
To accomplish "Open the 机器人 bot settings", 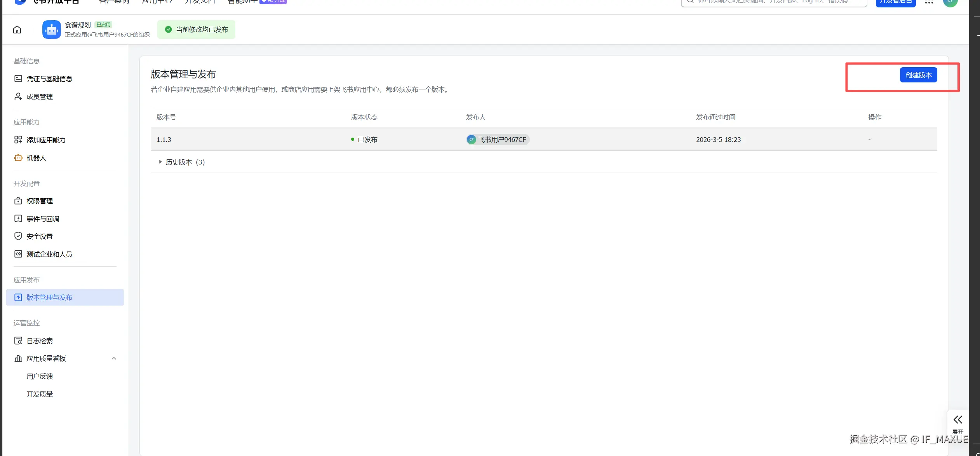I will point(36,158).
